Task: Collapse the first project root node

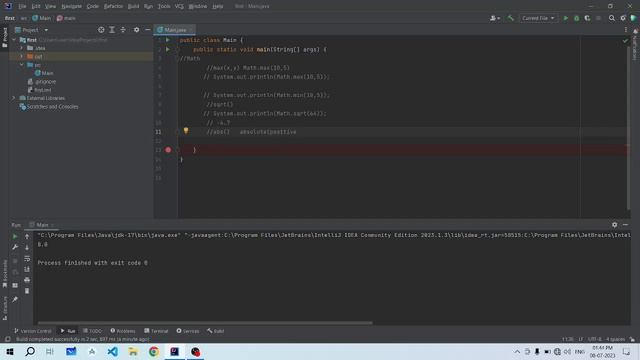Action: point(14,40)
